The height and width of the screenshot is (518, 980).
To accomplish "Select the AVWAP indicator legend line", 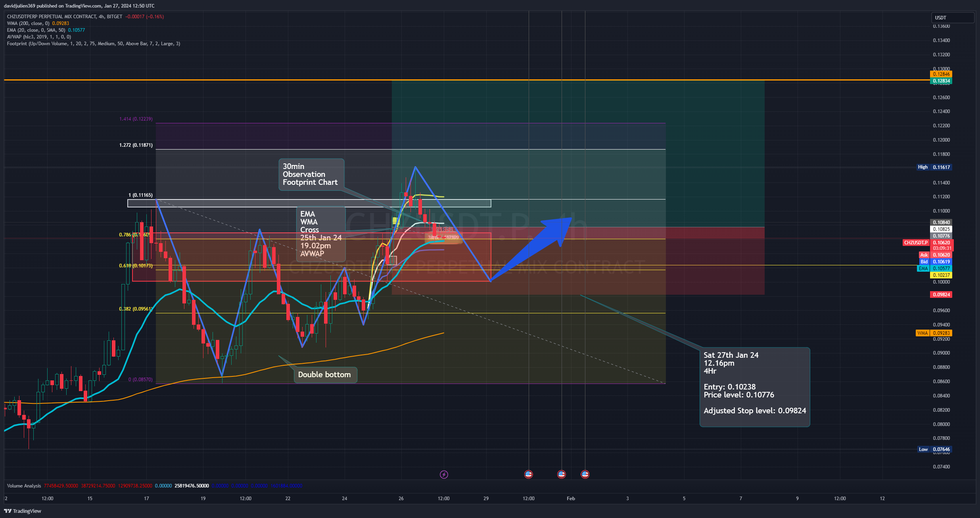I will click(39, 37).
